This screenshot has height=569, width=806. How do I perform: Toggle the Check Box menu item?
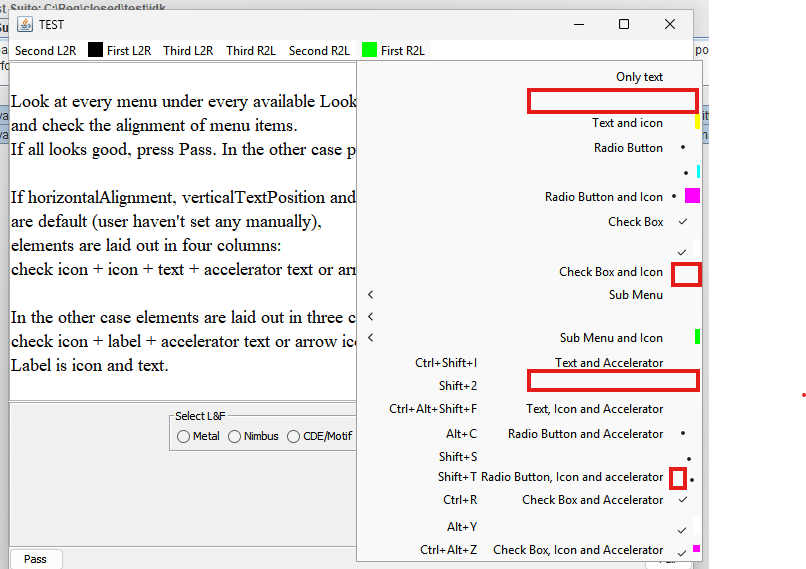(x=636, y=222)
